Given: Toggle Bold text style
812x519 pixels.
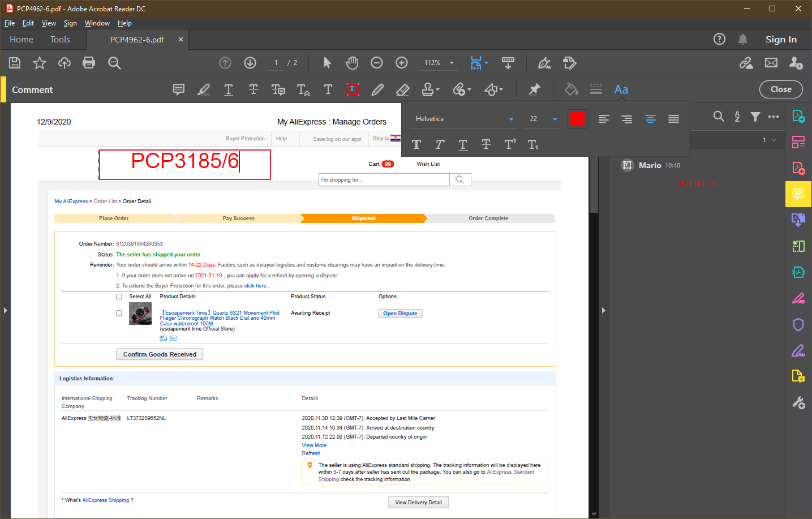Looking at the screenshot, I should 416,144.
